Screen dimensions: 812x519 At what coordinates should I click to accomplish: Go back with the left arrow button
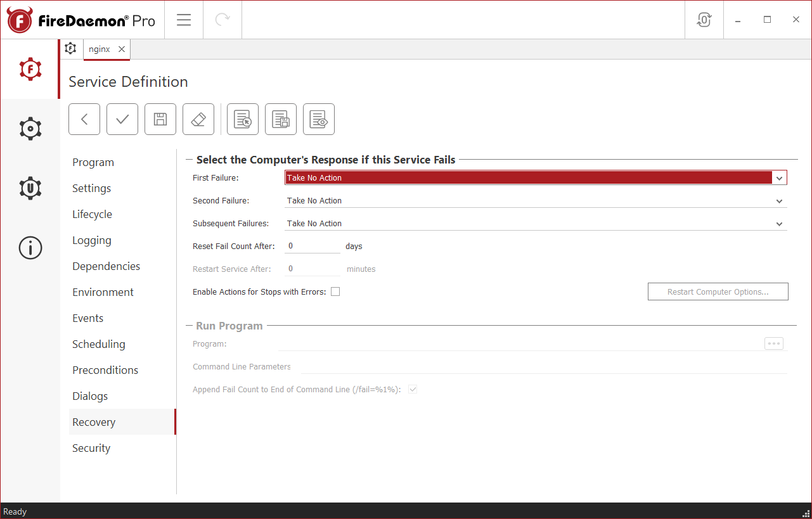tap(84, 119)
